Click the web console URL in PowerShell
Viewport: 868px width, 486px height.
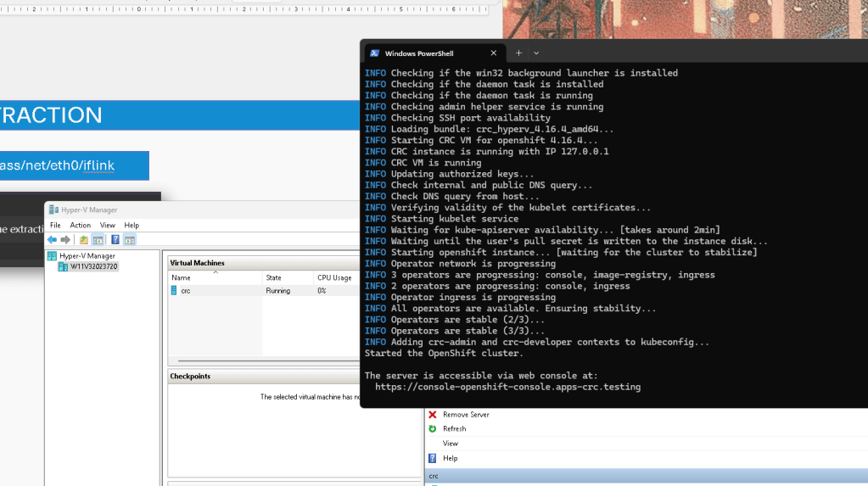click(507, 387)
